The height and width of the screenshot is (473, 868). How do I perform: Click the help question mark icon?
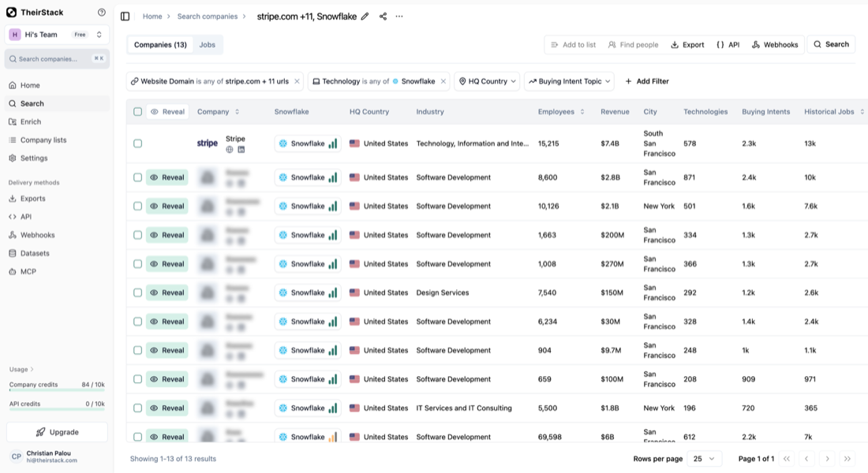(x=101, y=12)
